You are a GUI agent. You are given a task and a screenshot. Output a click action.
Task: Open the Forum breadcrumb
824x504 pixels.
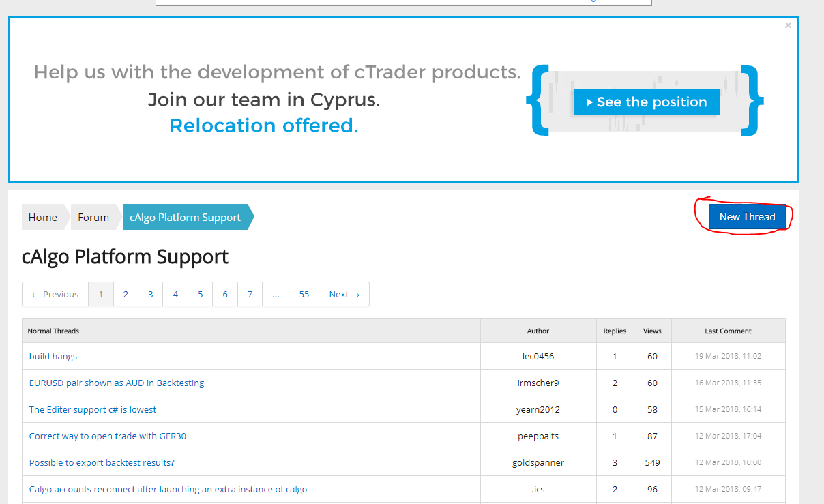[x=93, y=217]
